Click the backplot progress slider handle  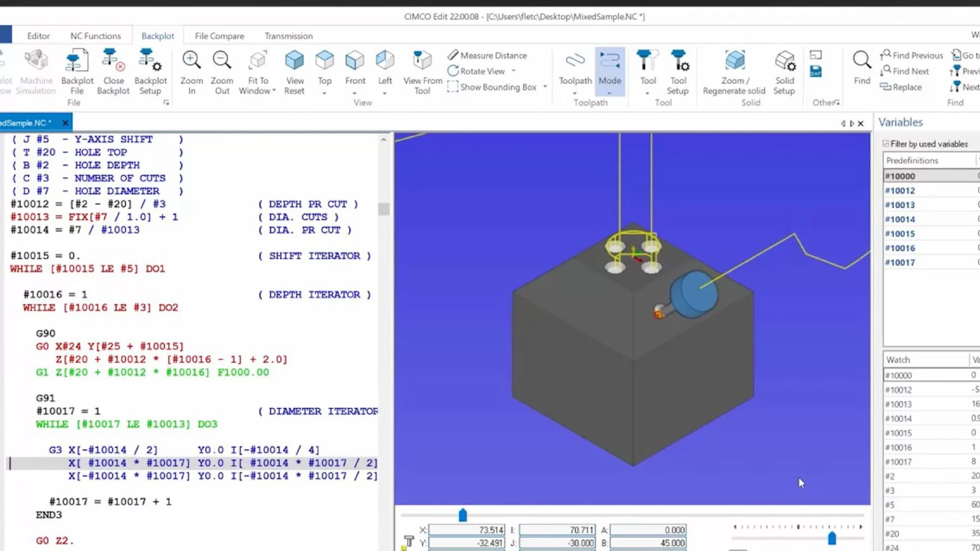click(x=462, y=515)
